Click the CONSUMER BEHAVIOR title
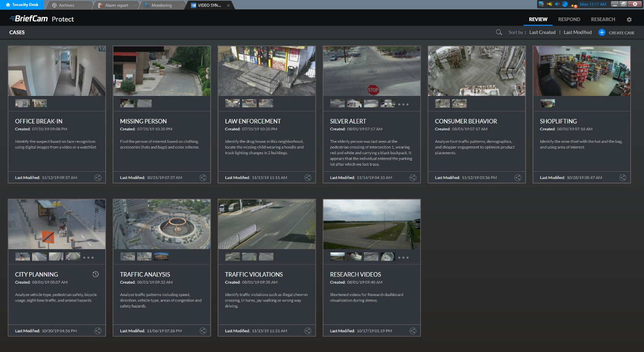This screenshot has height=352, width=644. point(466,121)
